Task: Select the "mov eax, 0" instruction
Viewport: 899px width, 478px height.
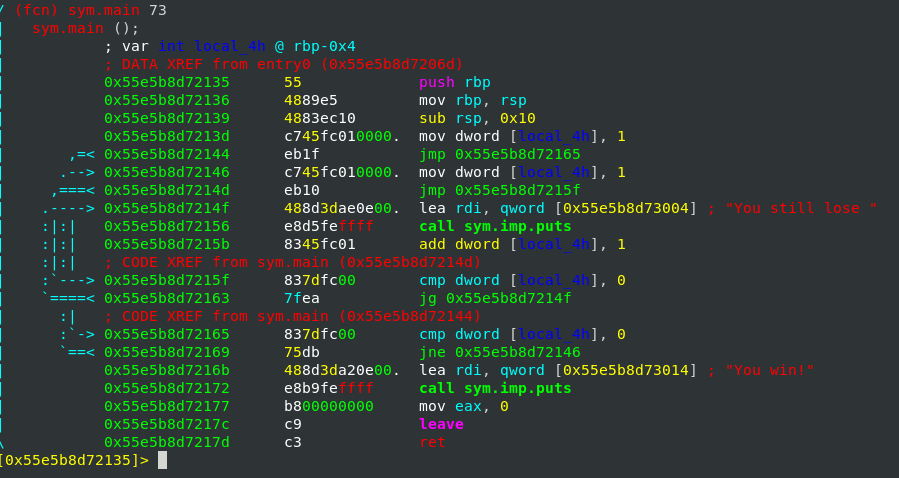Action: 464,406
